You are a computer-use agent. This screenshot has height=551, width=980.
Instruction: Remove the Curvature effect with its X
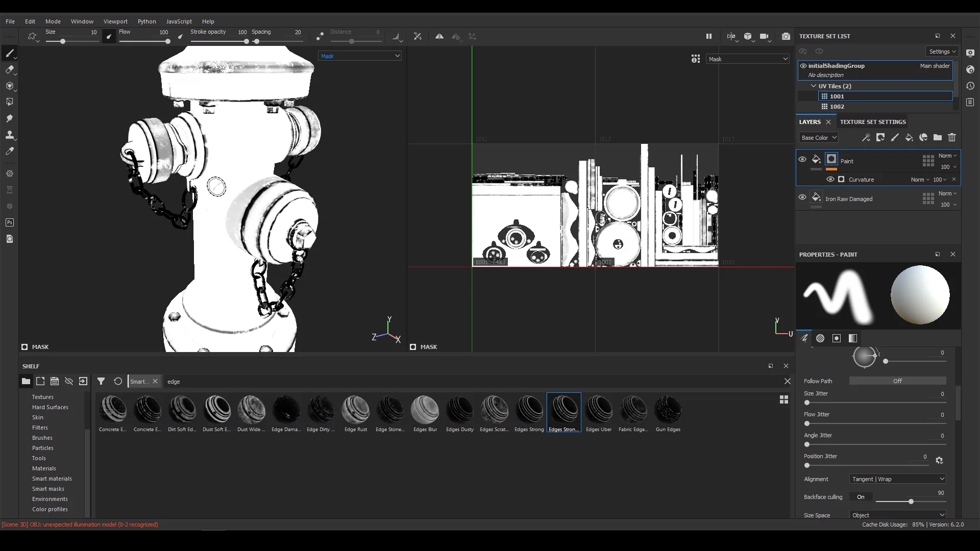(953, 179)
